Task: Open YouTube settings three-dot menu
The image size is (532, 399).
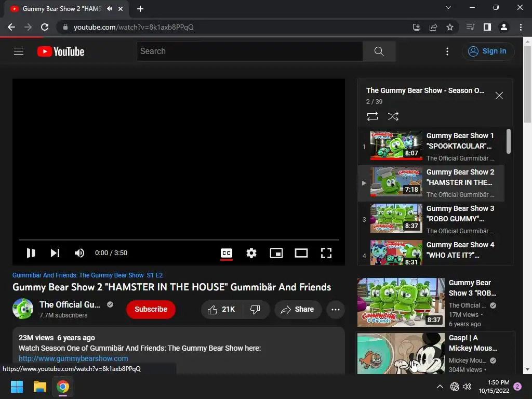Action: pyautogui.click(x=447, y=51)
